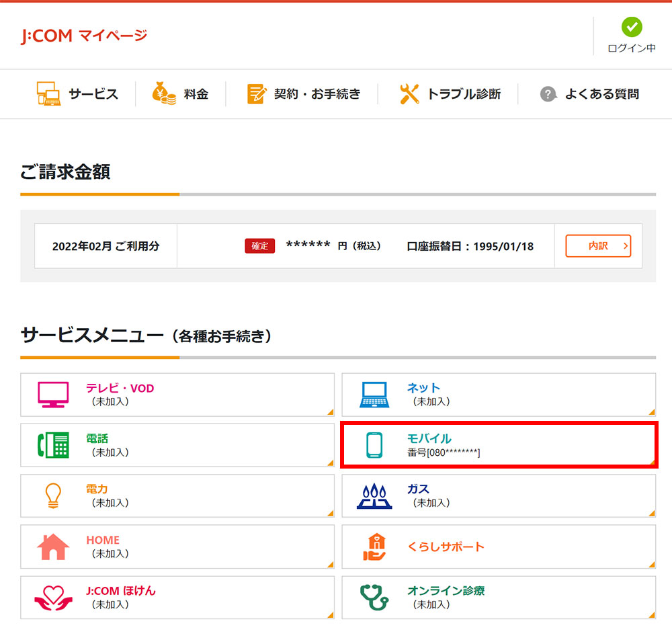This screenshot has height=640, width=672.
Task: Click the よくある質問 question mark icon
Action: pyautogui.click(x=548, y=94)
